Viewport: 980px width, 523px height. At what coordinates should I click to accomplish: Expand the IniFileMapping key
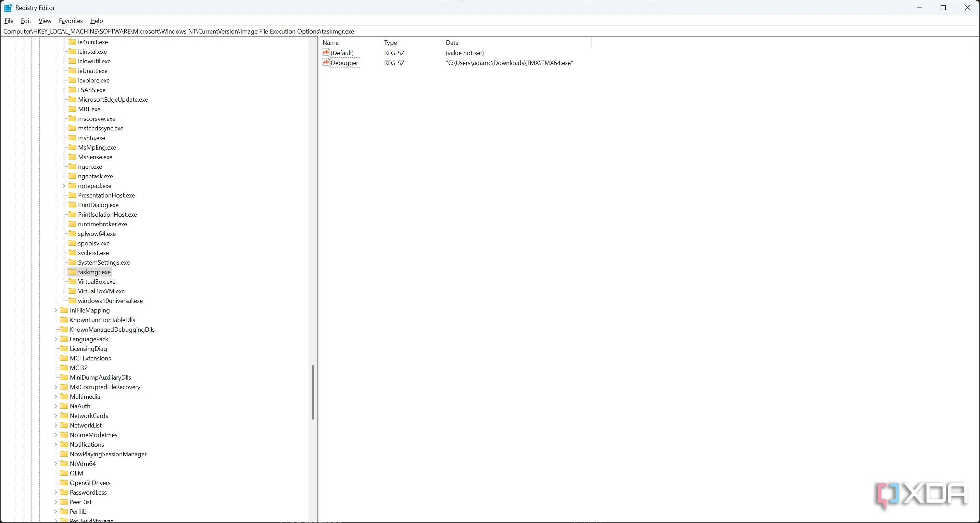coord(56,310)
